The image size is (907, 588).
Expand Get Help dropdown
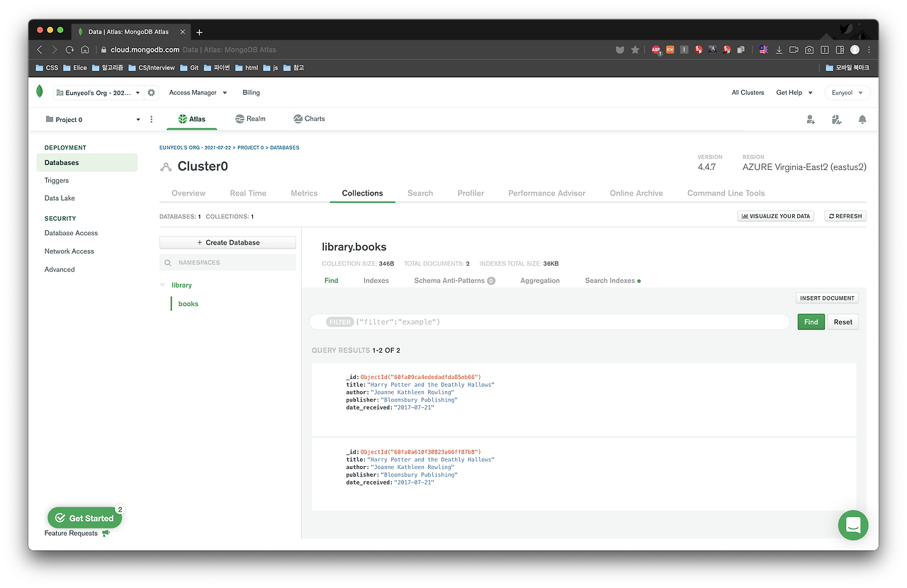click(794, 93)
